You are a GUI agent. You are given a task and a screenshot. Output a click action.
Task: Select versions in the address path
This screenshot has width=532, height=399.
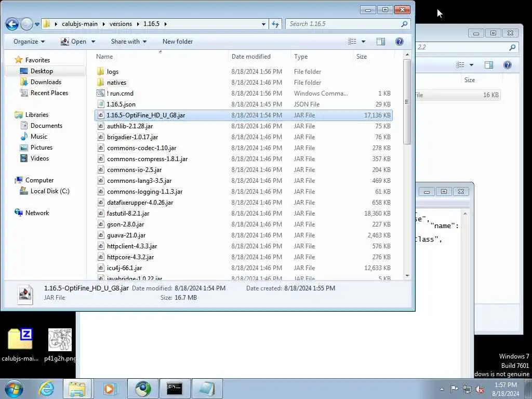click(121, 24)
